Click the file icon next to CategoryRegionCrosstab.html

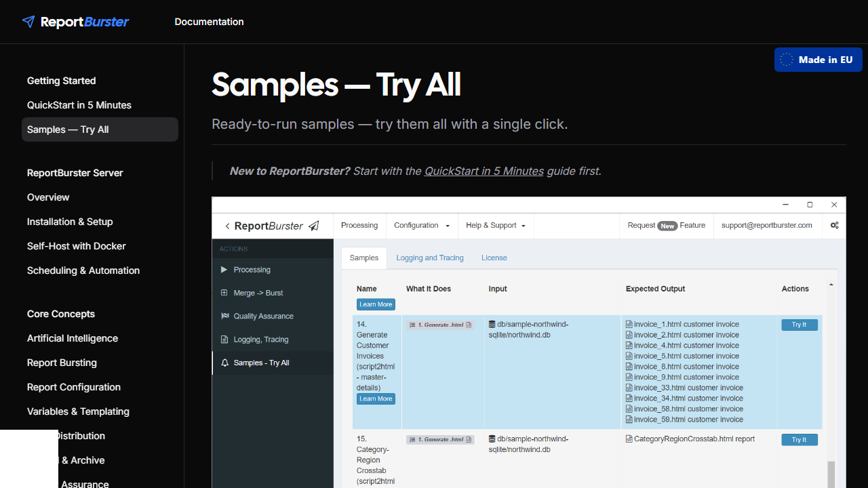tap(629, 439)
